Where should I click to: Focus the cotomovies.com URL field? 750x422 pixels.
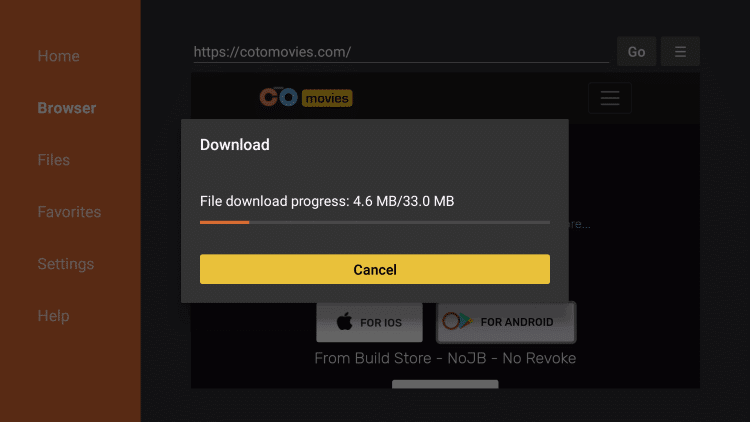click(401, 52)
